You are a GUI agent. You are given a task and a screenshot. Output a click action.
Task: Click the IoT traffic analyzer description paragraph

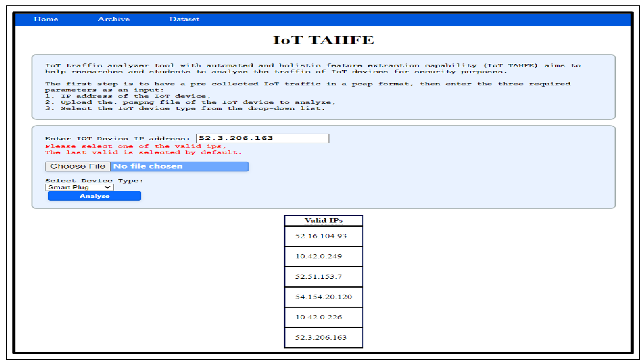click(312, 69)
